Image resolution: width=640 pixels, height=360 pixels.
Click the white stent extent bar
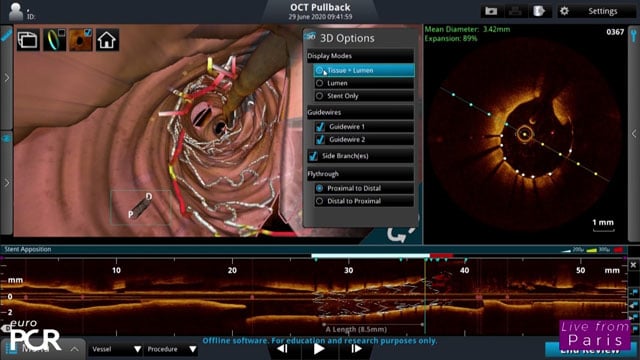(370, 256)
